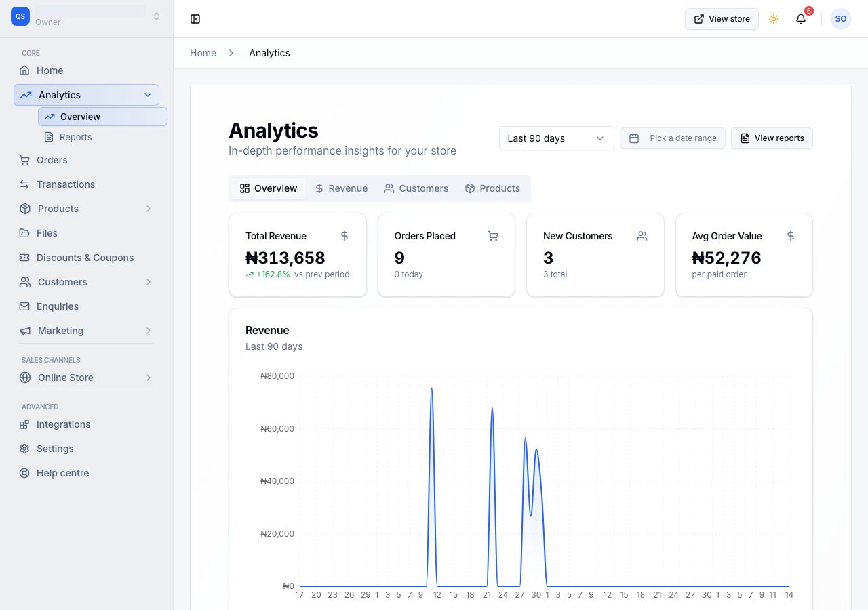Image resolution: width=868 pixels, height=610 pixels.
Task: Click the cart icon on Orders Placed card
Action: tap(493, 236)
